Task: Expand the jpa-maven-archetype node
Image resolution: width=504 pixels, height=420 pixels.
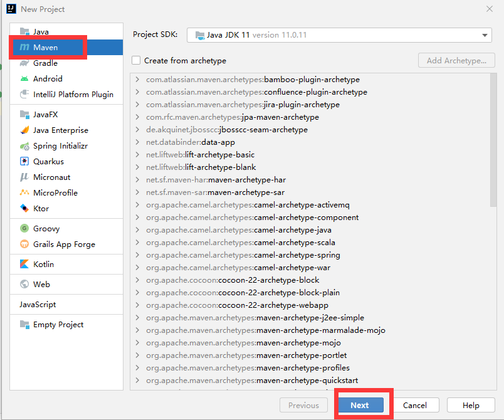Action: click(x=137, y=117)
